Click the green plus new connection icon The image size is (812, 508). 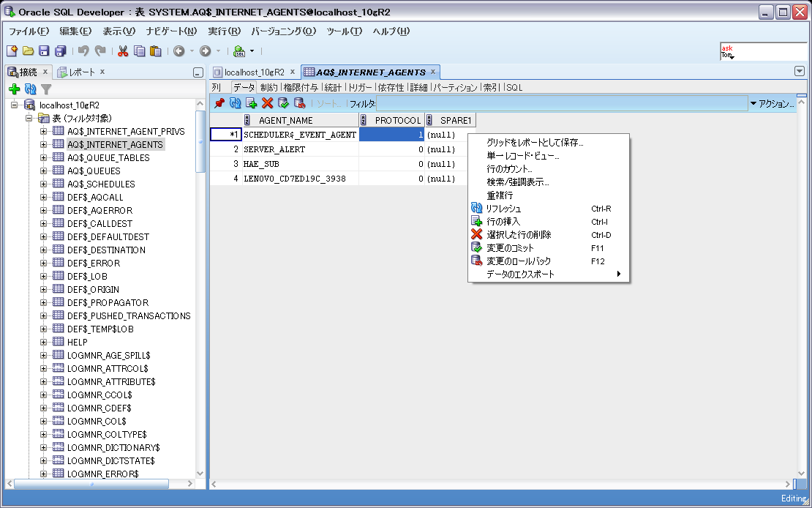point(15,89)
